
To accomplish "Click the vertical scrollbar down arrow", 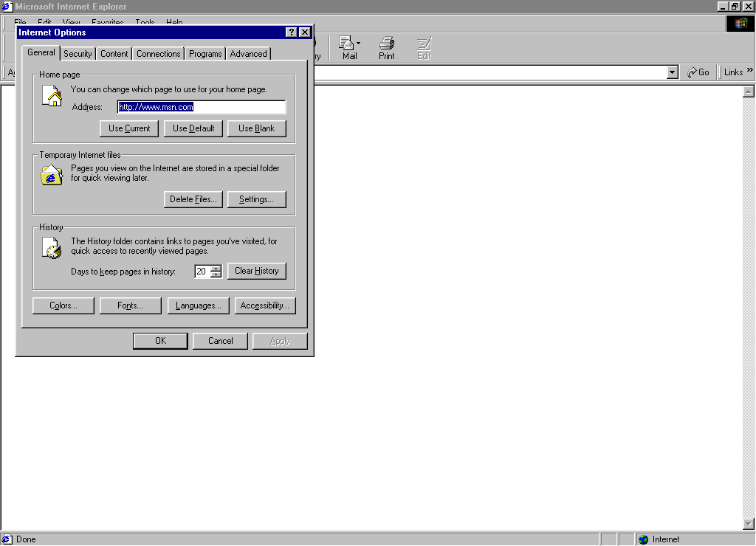I will pyautogui.click(x=749, y=524).
